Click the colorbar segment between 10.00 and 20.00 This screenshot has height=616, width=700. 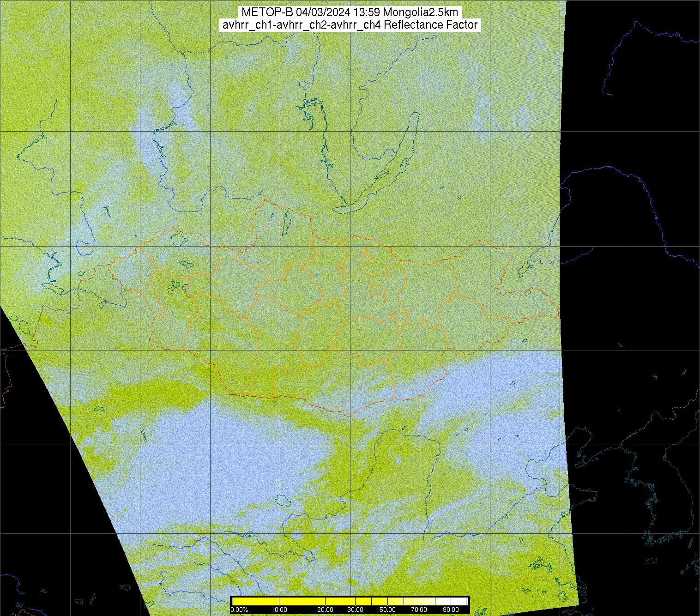(x=302, y=601)
